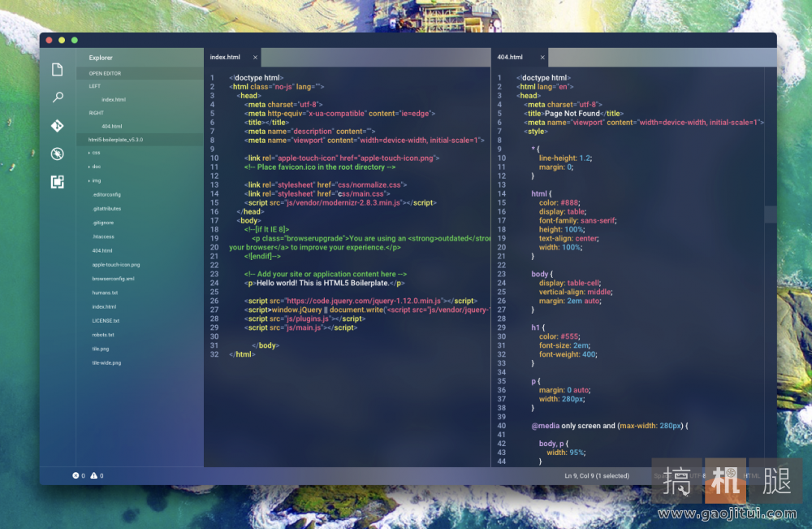Open robots.txt in the file tree
Screen dimensions: 812x529
click(x=103, y=335)
